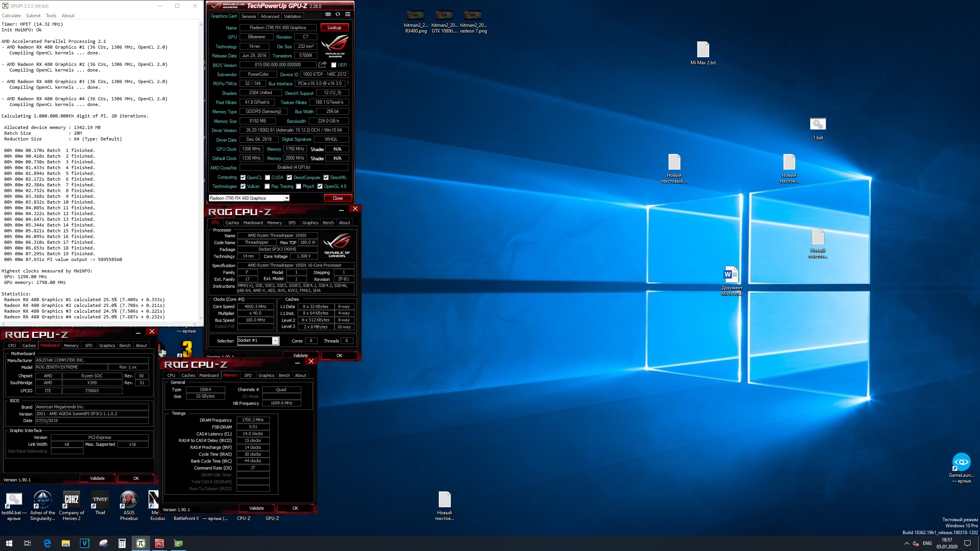This screenshot has height=551, width=980.
Task: Select Ashes of the Singularity shortcut
Action: pyautogui.click(x=42, y=506)
